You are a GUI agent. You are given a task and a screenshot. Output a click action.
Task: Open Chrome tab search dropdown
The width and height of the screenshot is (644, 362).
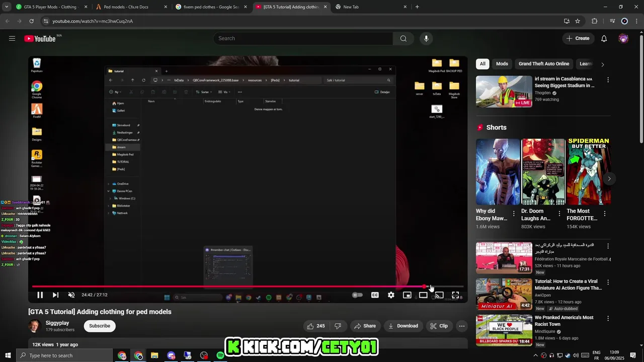pos(7,7)
